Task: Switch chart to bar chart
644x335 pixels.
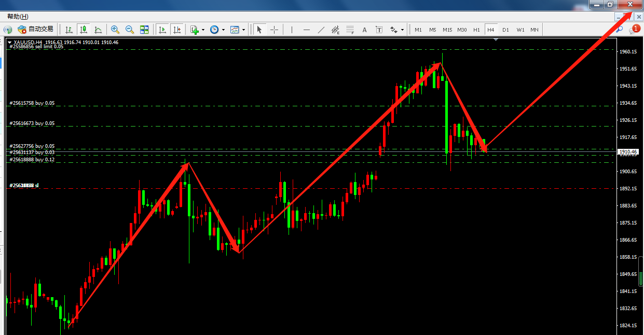Action: pyautogui.click(x=69, y=30)
